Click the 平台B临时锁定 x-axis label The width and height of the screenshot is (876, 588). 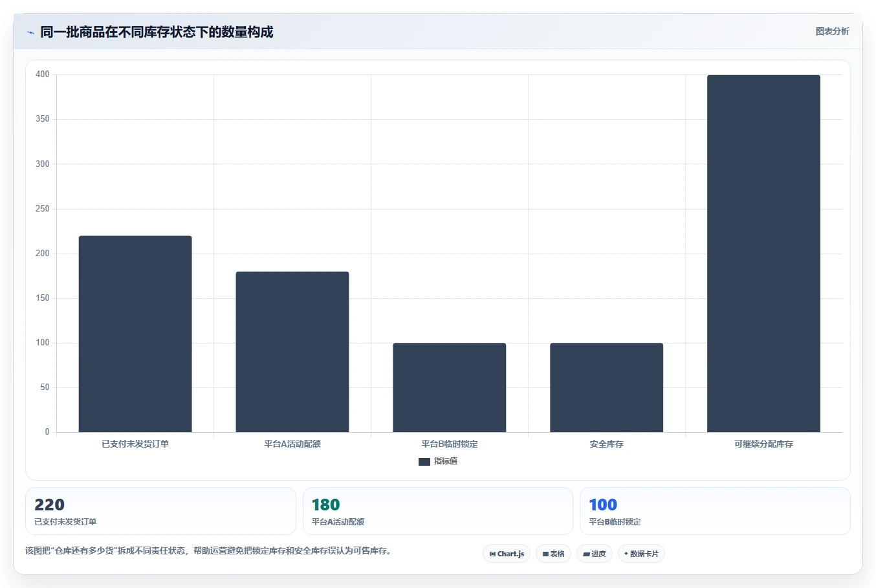(x=450, y=444)
